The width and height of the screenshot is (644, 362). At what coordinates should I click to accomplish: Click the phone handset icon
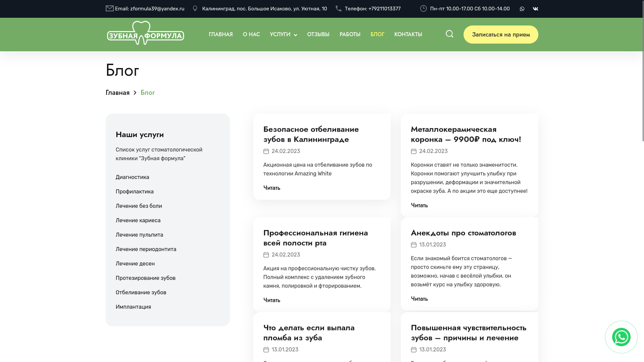pos(338,8)
